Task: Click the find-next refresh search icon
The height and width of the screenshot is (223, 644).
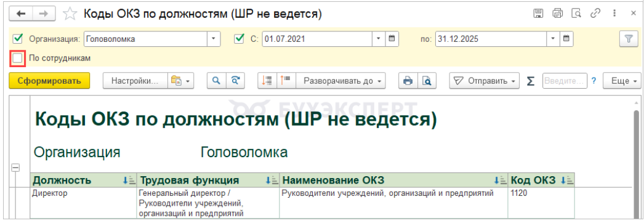Action: tap(235, 81)
